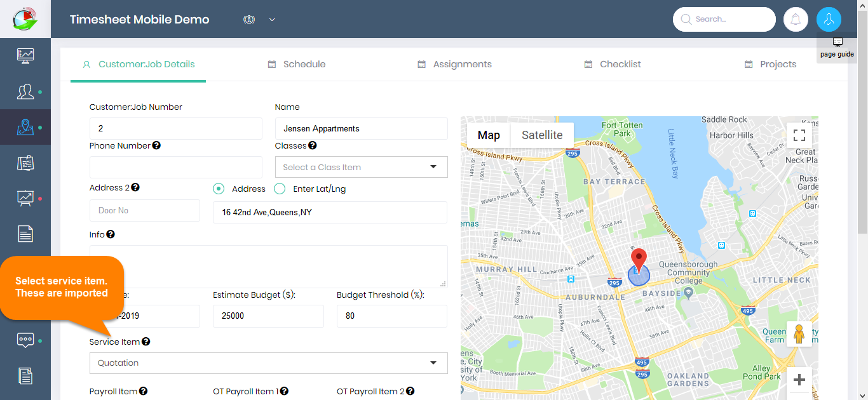This screenshot has width=868, height=400.
Task: Open the Service Item Quotation dropdown
Action: tap(268, 363)
